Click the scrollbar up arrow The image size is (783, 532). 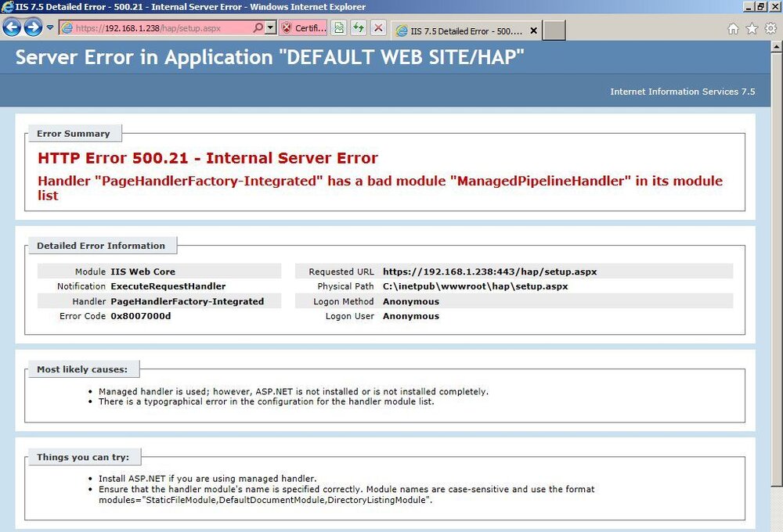coord(776,46)
